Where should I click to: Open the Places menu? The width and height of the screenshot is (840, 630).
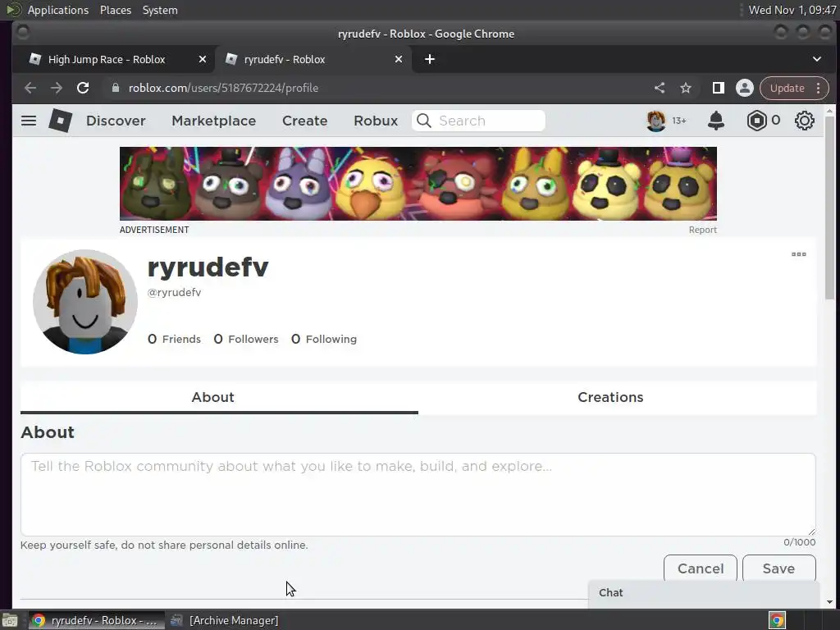pos(116,10)
